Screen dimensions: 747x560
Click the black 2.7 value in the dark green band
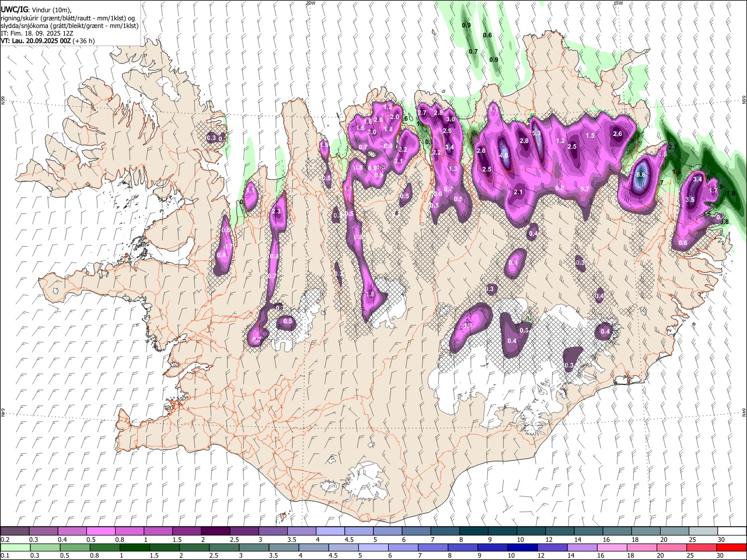[x=672, y=148]
